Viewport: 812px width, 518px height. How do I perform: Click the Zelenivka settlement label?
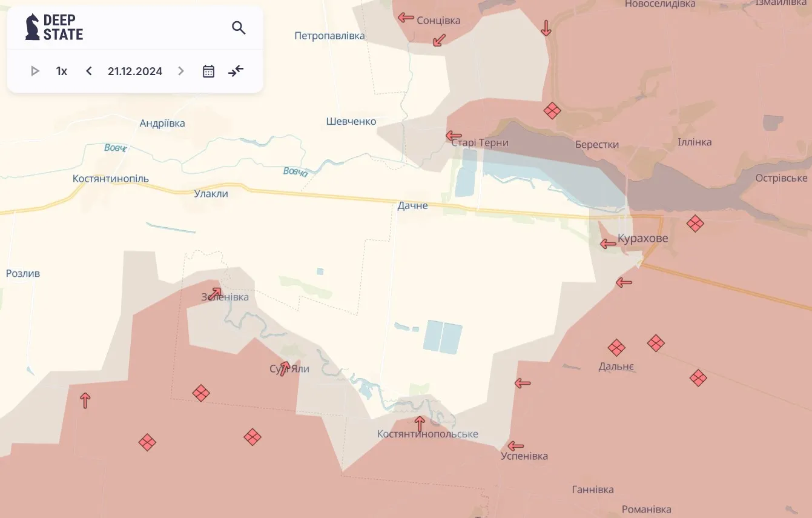223,297
